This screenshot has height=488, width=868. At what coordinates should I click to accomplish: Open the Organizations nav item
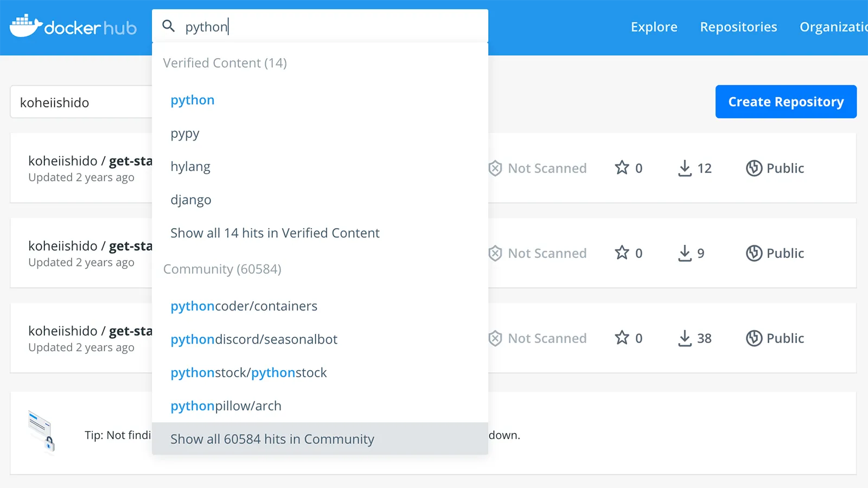point(834,27)
